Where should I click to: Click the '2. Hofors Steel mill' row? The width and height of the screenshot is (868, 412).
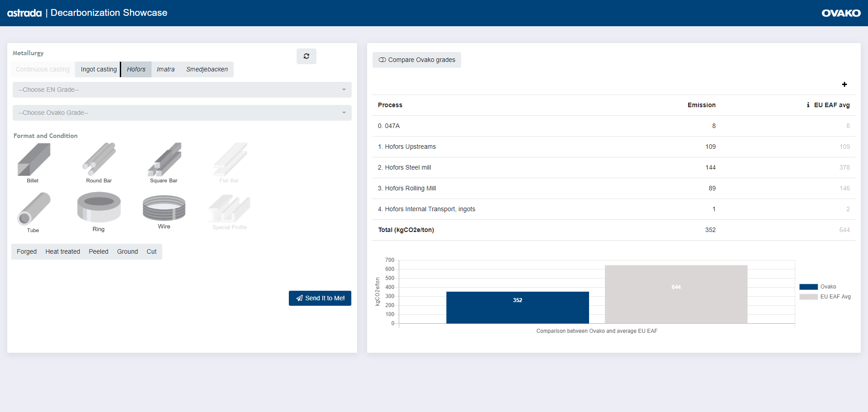(x=614, y=167)
